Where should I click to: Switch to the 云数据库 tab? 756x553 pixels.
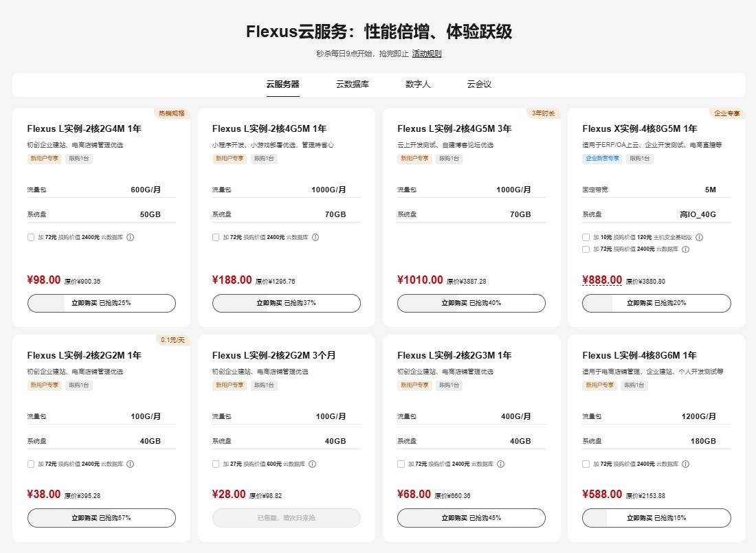pos(353,84)
